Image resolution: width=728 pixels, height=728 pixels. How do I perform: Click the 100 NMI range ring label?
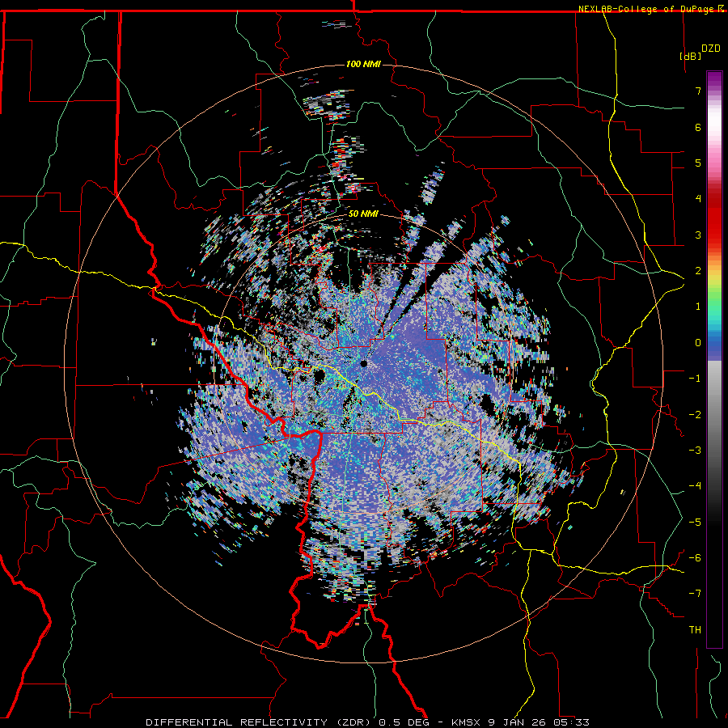coord(363,64)
